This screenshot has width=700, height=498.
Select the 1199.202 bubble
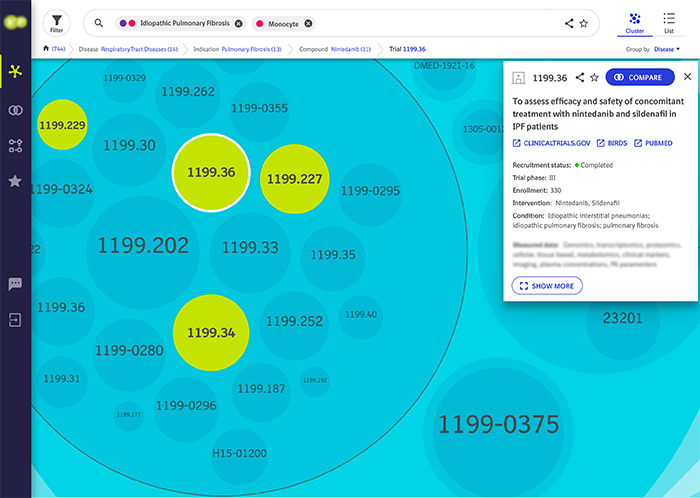point(143,253)
